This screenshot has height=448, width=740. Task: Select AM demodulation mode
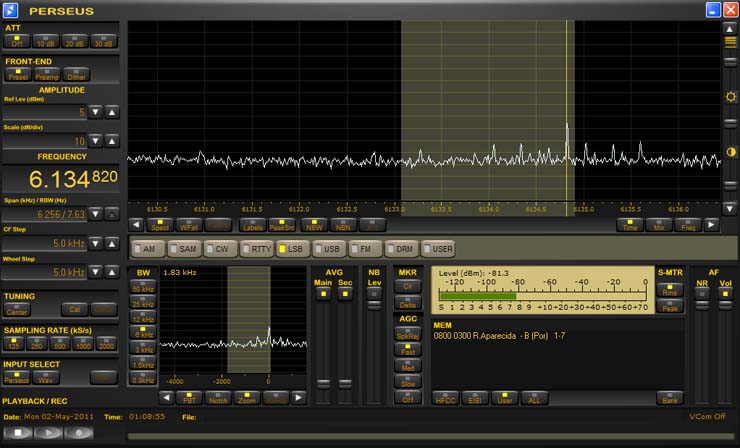click(x=148, y=249)
